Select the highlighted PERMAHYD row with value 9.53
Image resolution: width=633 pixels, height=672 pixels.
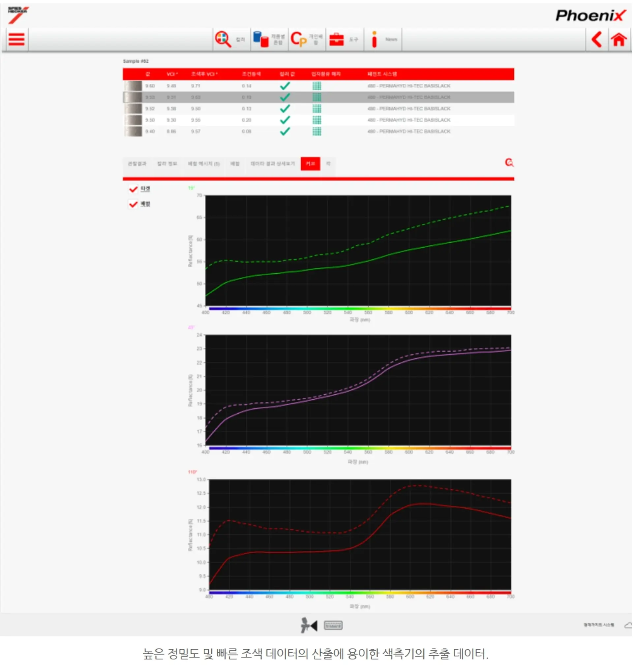pyautogui.click(x=318, y=97)
